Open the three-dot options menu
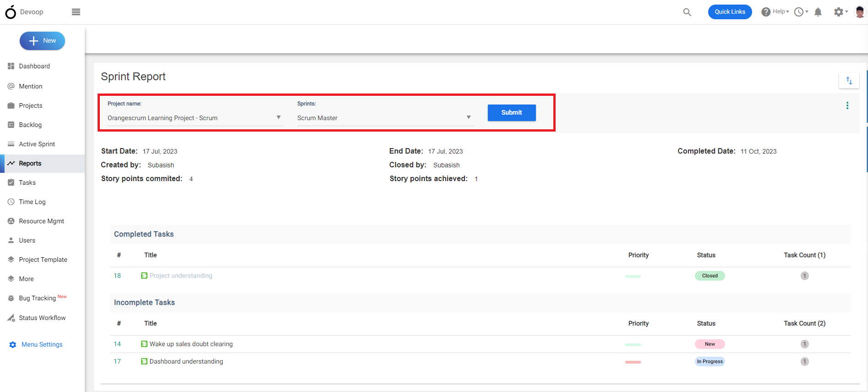This screenshot has width=868, height=392. [847, 105]
